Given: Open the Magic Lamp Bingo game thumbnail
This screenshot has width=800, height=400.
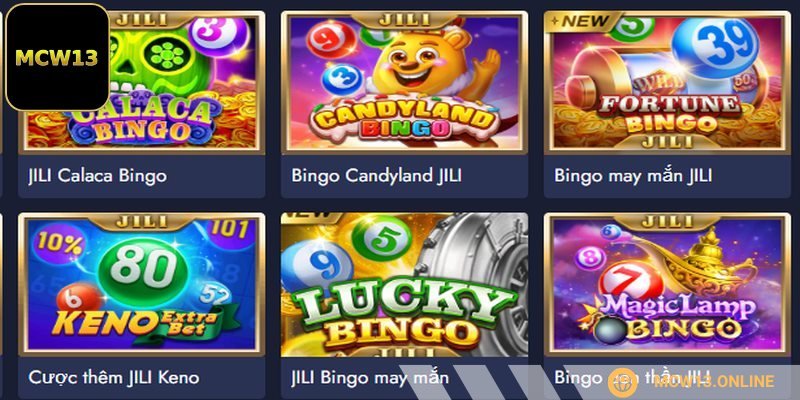Looking at the screenshot, I should (667, 285).
